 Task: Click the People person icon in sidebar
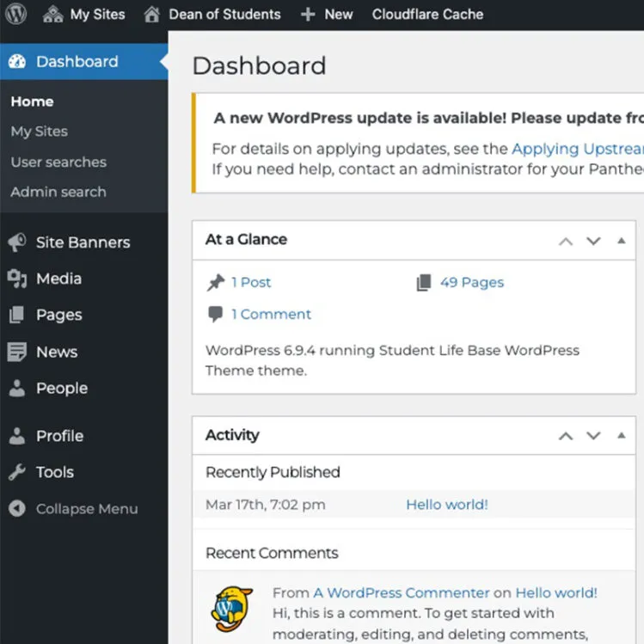17,388
